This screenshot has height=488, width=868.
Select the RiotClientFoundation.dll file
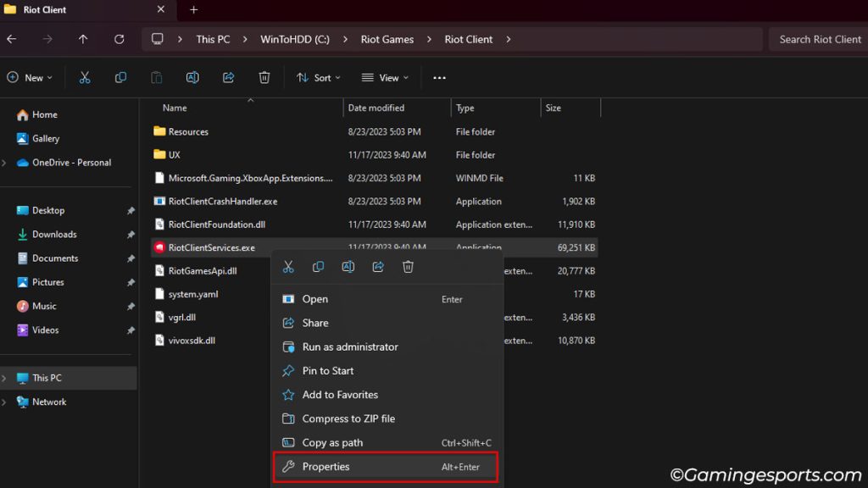(374, 225)
